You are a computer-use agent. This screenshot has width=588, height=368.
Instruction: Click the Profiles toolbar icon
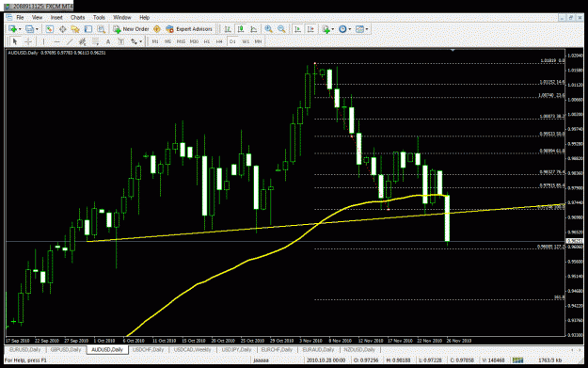[x=29, y=29]
